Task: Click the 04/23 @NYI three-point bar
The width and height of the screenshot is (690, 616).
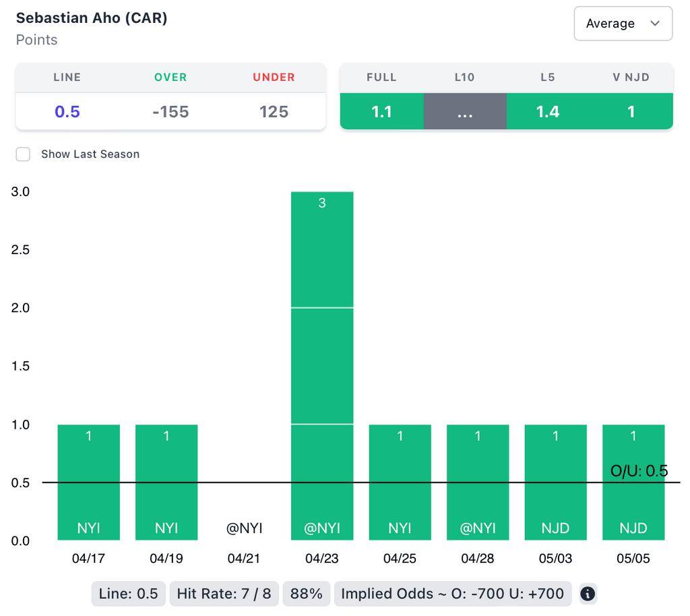Action: [x=322, y=366]
